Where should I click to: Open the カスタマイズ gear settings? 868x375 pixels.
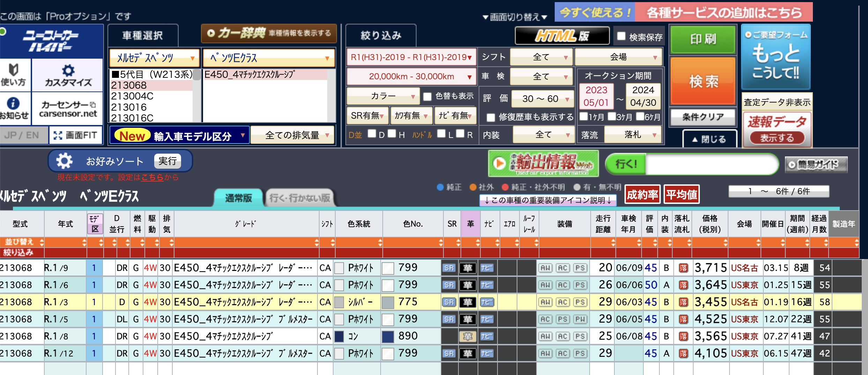click(x=68, y=75)
